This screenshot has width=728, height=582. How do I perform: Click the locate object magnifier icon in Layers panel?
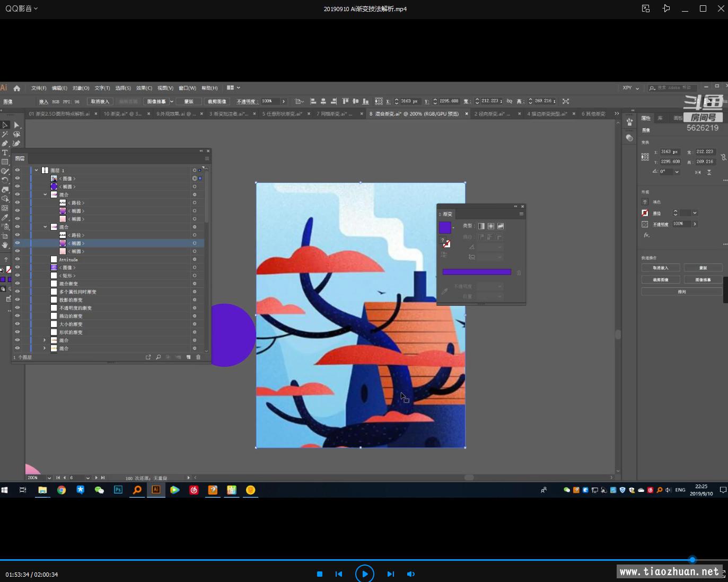[x=158, y=357]
